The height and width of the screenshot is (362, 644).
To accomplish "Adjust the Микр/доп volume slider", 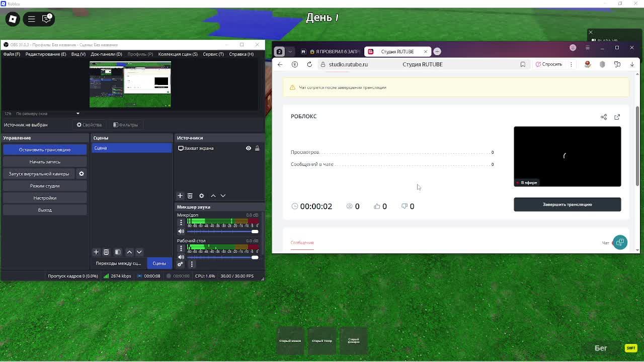I will pyautogui.click(x=222, y=231).
